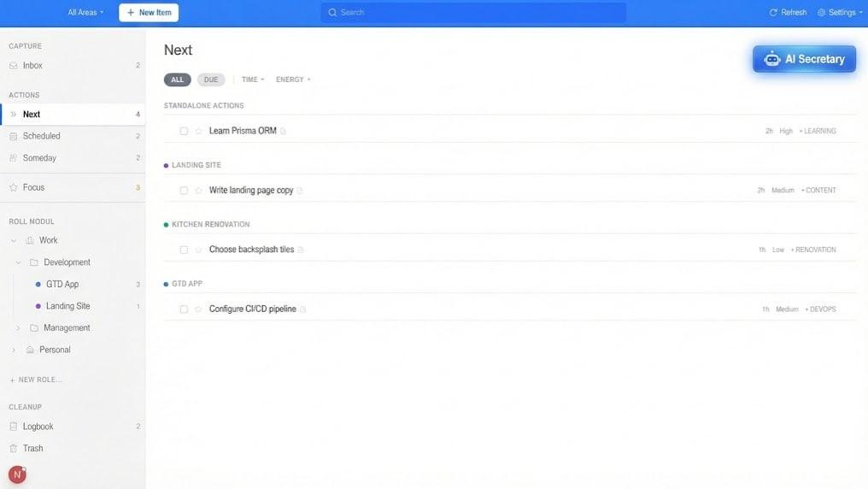Open note icon beside Configure CI/CD pipeline

[x=302, y=309]
